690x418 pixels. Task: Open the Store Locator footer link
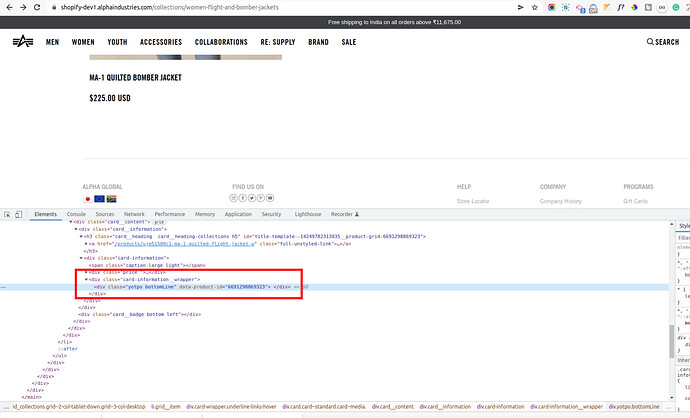pyautogui.click(x=473, y=201)
